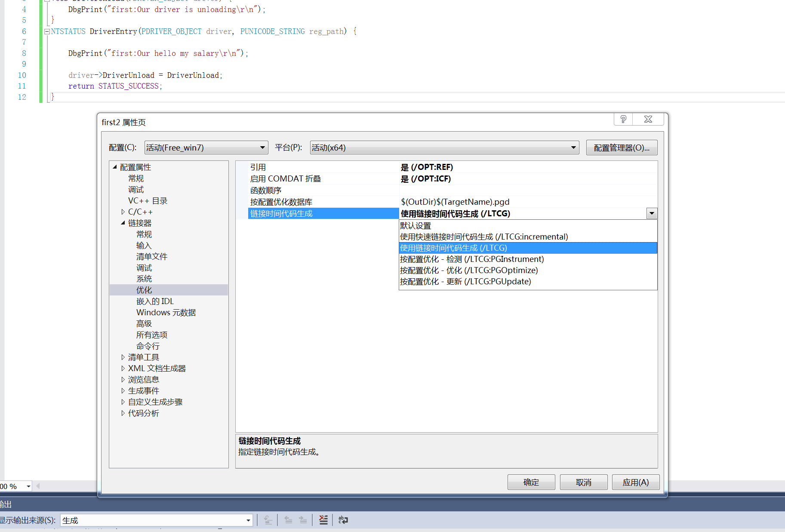Click the 应用(A) button
This screenshot has height=532, width=785.
tap(635, 482)
